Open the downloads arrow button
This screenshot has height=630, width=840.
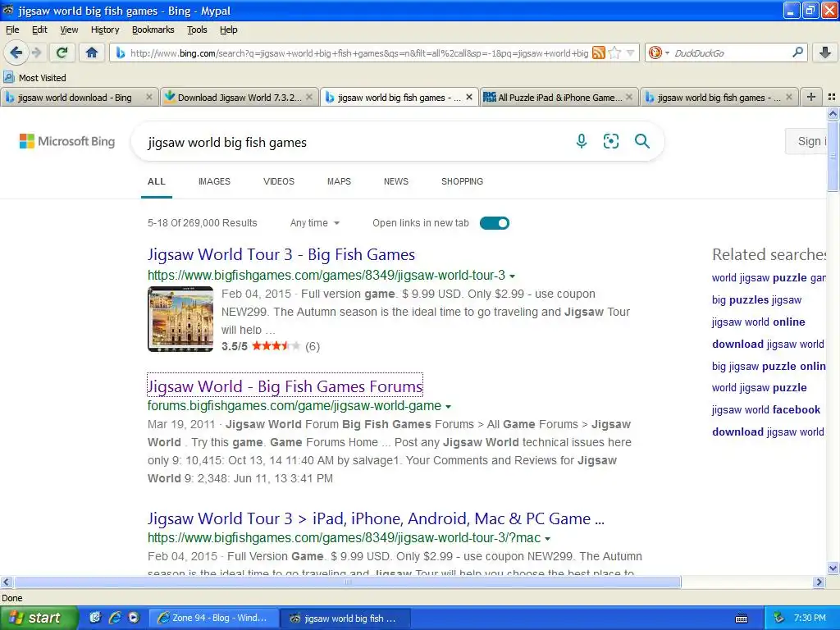[825, 52]
